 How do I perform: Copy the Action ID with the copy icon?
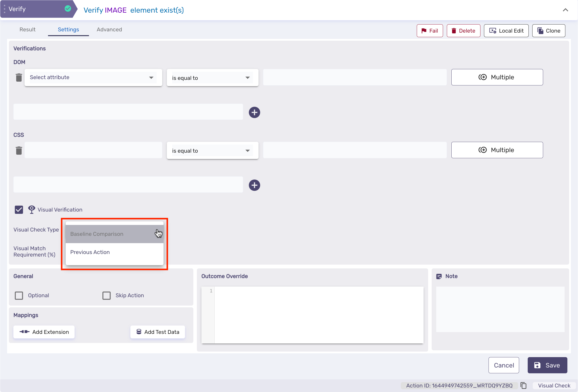(x=523, y=385)
